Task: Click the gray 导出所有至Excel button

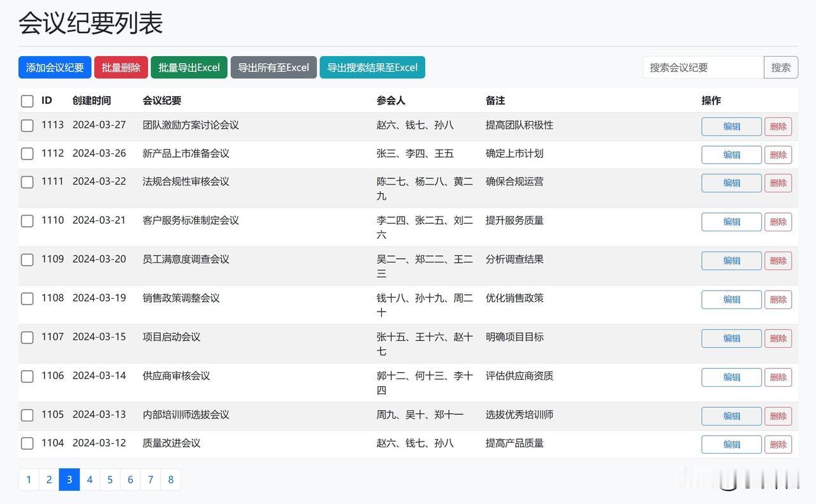Action: pos(273,68)
